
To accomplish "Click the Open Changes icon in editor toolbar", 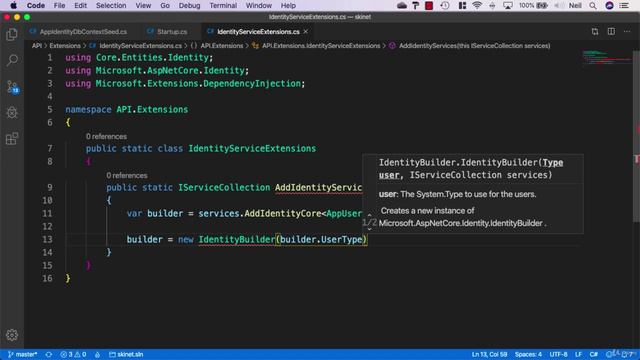I will 595,31.
